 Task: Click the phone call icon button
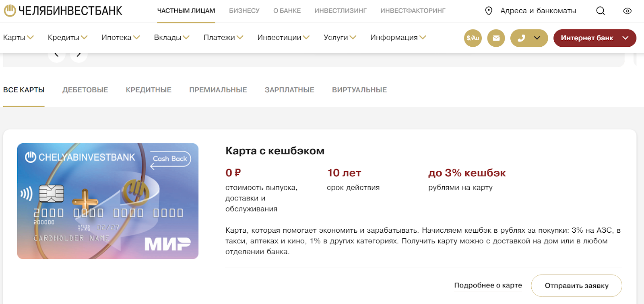(x=522, y=38)
